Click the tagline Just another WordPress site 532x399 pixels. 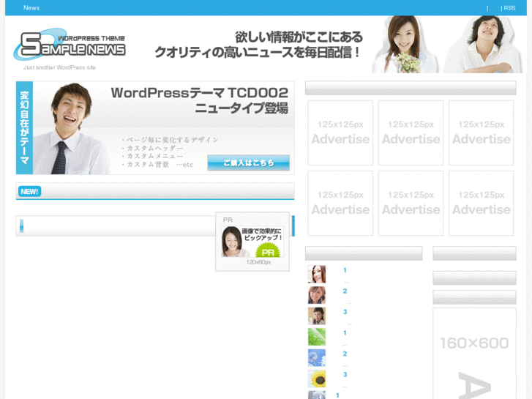(x=59, y=67)
